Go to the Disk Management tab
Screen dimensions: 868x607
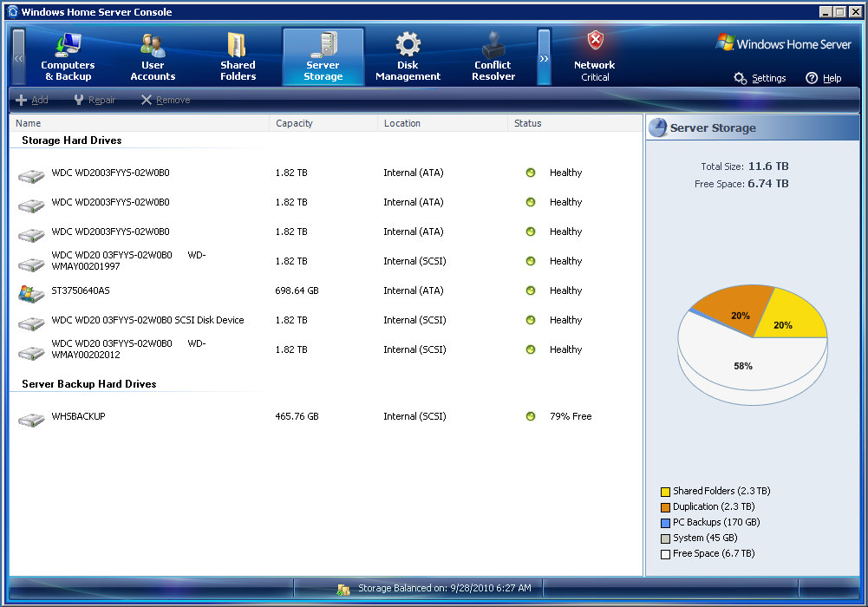tap(408, 57)
